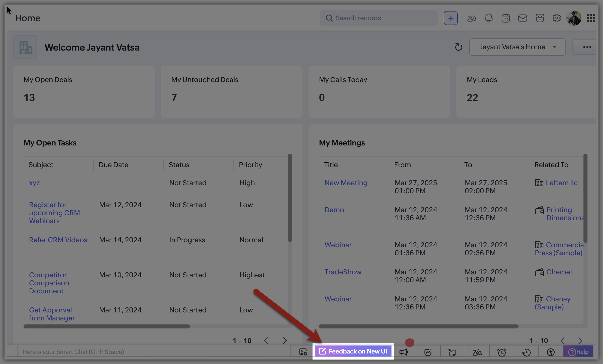Go to next page of My Meetings
This screenshot has height=364, width=603.
point(580,341)
